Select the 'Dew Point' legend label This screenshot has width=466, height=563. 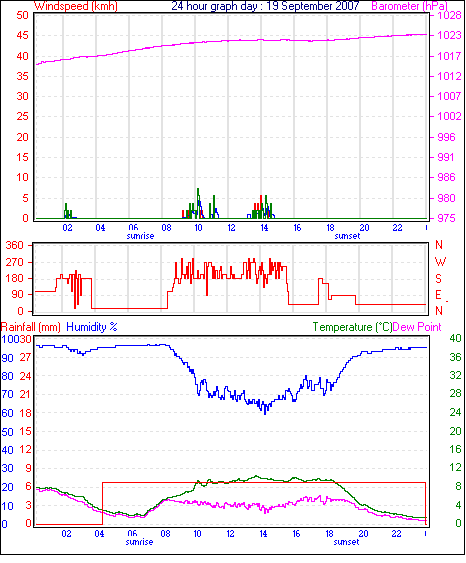click(x=417, y=327)
